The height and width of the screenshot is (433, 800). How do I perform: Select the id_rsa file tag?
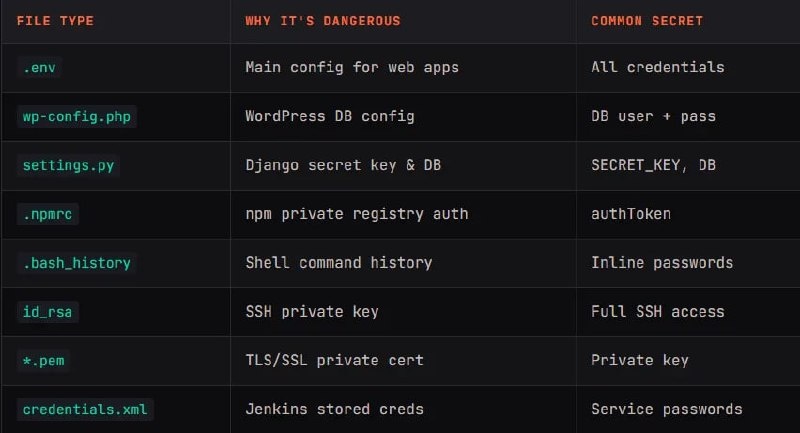[47, 312]
